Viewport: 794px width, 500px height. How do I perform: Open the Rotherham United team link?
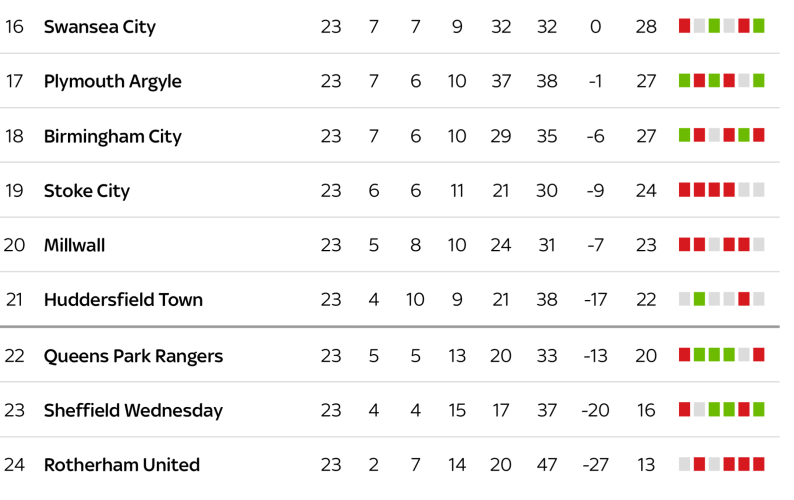click(122, 465)
